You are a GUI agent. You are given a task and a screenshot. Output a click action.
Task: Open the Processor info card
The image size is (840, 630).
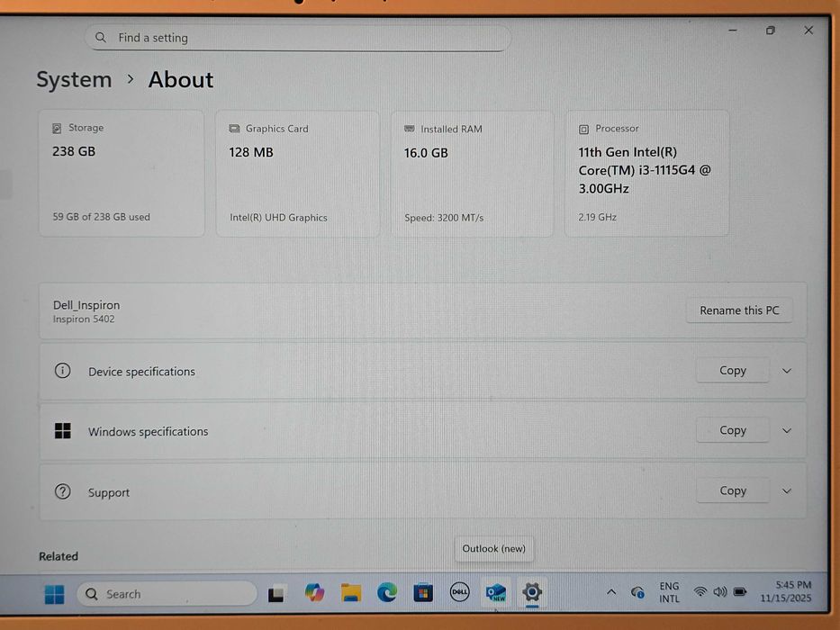(x=646, y=173)
